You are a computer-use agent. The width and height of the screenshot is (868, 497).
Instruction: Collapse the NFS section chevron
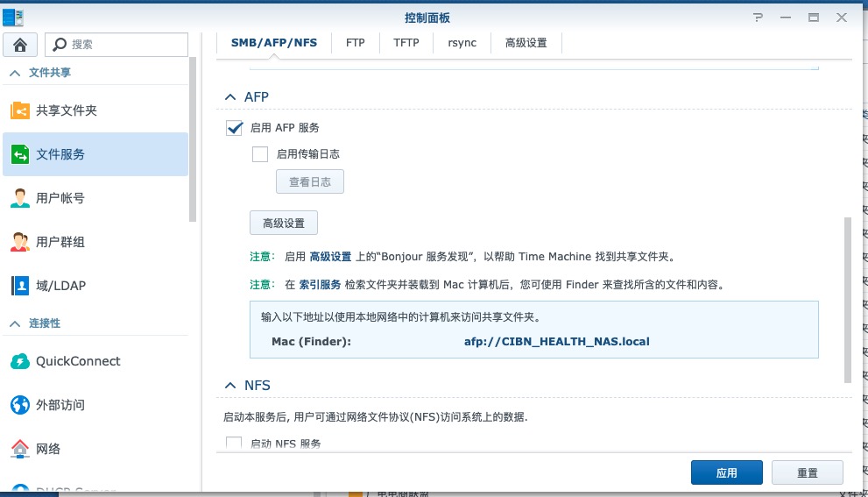click(230, 386)
